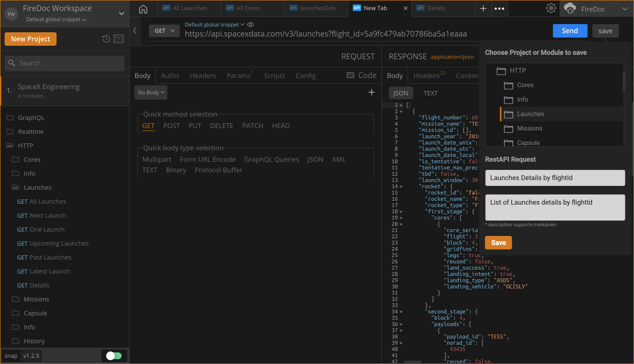Collapse line 14 rocket JSON fold arrow
Screen dimensions: 634x364
[x=401, y=186]
